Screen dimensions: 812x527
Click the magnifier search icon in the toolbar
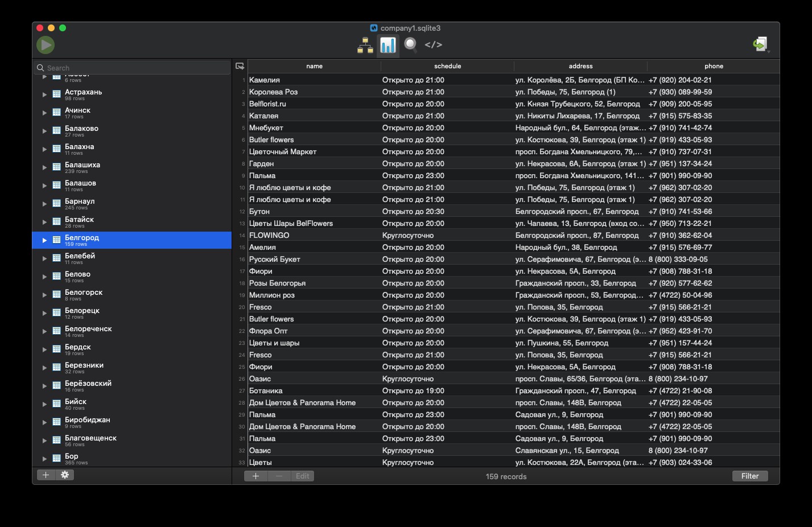point(410,45)
